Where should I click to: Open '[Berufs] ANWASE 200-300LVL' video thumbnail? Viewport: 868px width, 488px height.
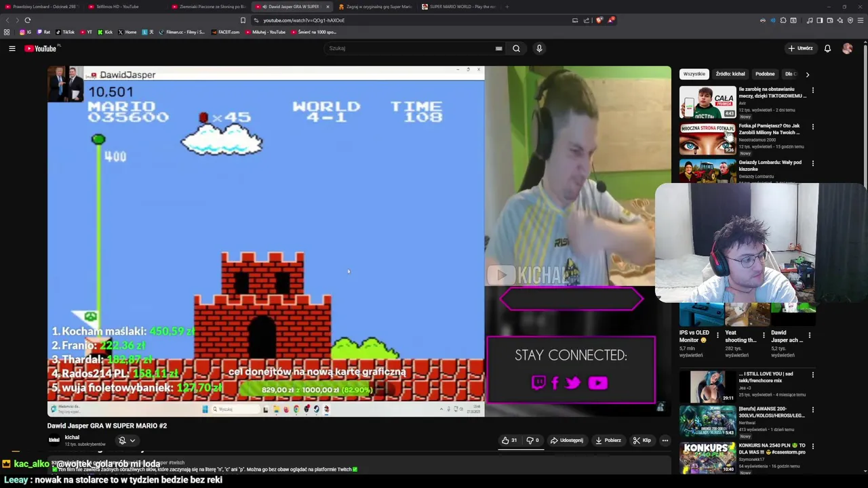click(x=707, y=422)
